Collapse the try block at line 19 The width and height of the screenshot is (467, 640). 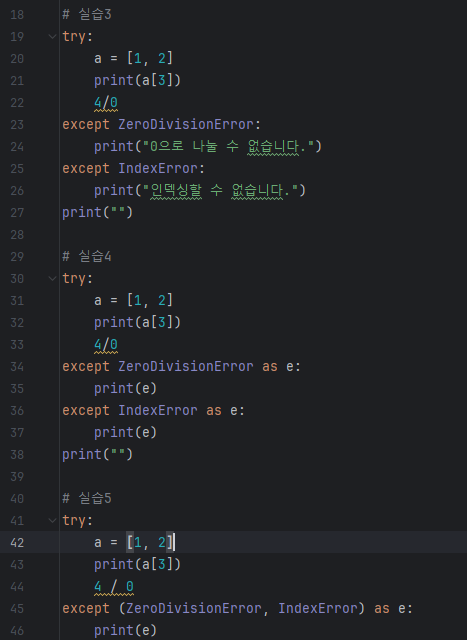(x=52, y=37)
